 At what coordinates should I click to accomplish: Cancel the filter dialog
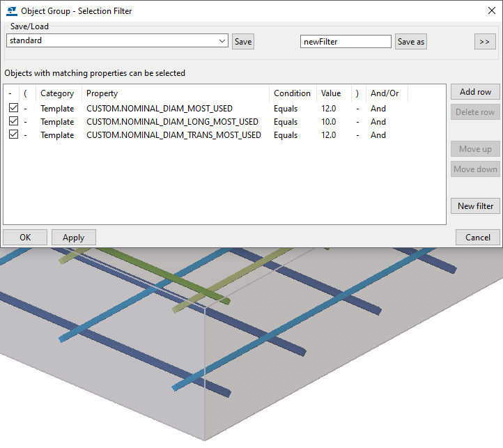[x=477, y=238]
